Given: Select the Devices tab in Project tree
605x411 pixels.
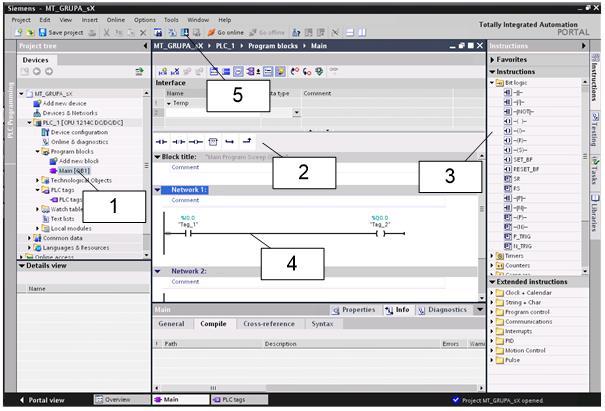Looking at the screenshot, I should (x=35, y=60).
